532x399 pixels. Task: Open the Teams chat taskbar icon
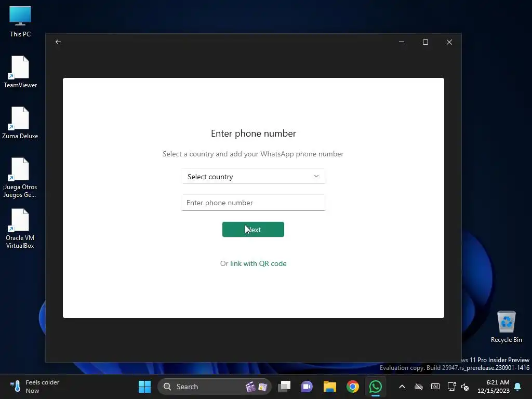[307, 387]
